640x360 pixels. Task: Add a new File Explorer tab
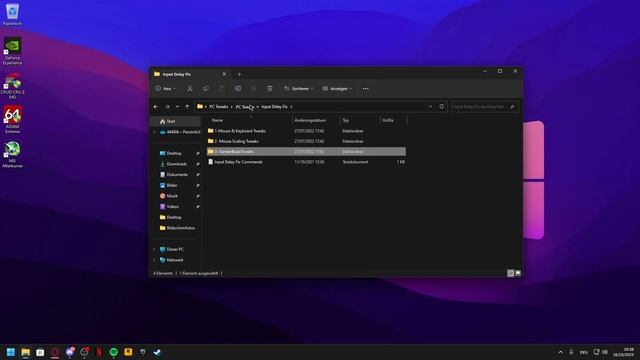[x=239, y=74]
